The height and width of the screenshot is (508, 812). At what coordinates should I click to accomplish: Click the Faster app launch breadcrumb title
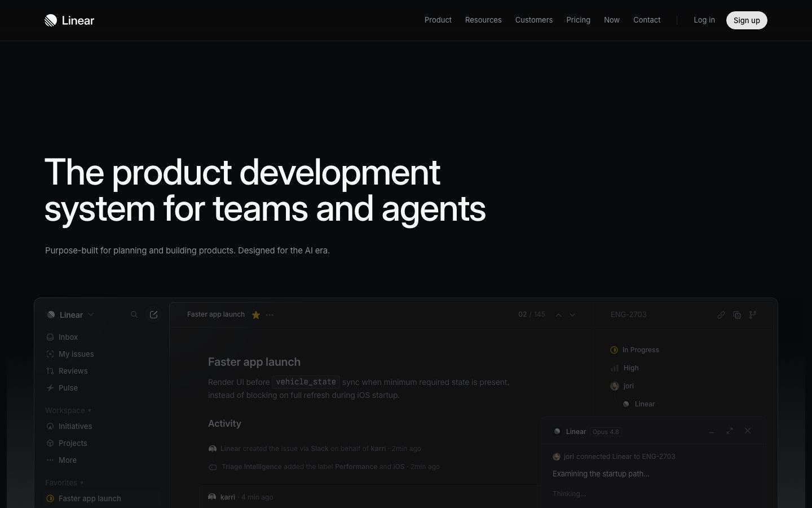coord(216,314)
